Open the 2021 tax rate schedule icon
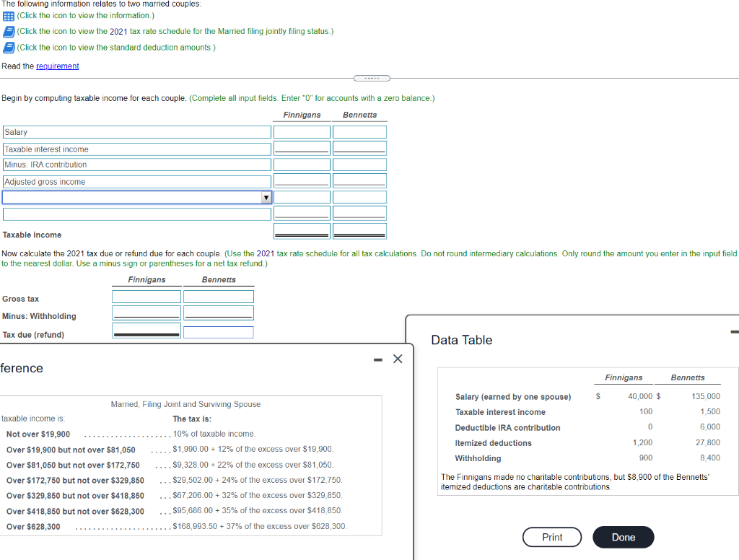Viewport: 739px width, 560px height. [9, 32]
